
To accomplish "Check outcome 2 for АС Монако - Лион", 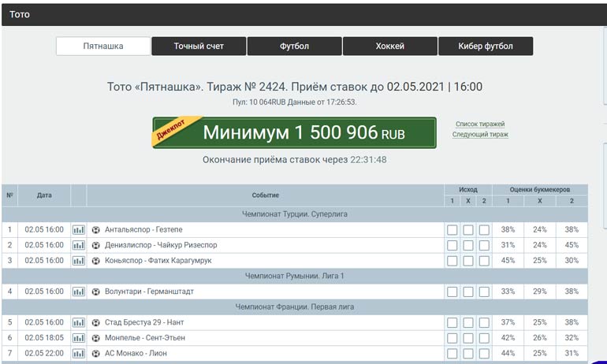I will (484, 354).
